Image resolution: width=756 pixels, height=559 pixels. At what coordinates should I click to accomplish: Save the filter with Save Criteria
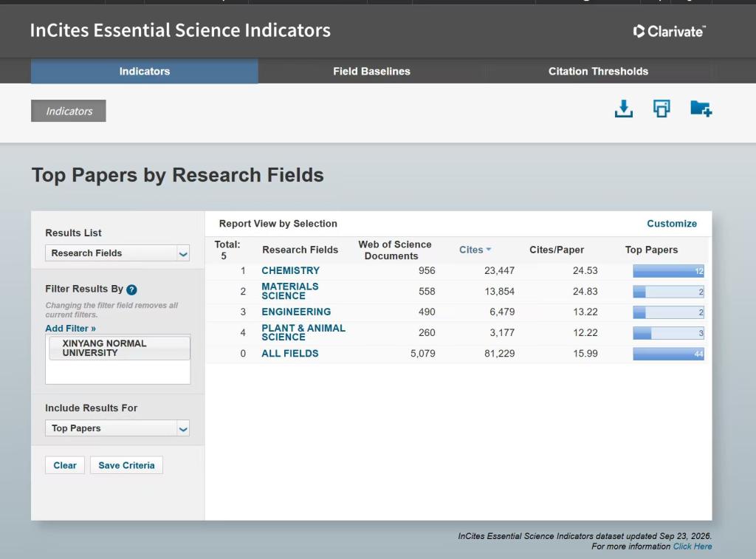coord(127,465)
